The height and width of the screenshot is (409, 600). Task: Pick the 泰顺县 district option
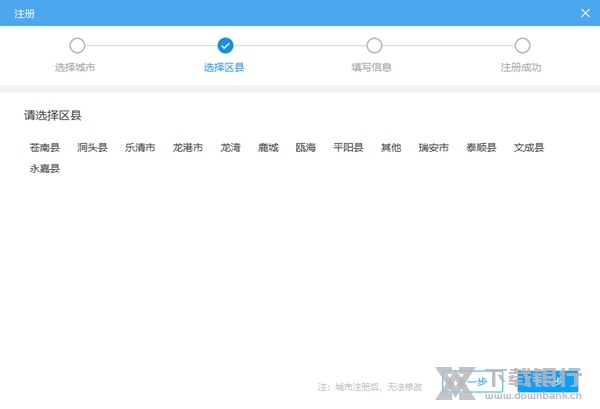tap(481, 148)
